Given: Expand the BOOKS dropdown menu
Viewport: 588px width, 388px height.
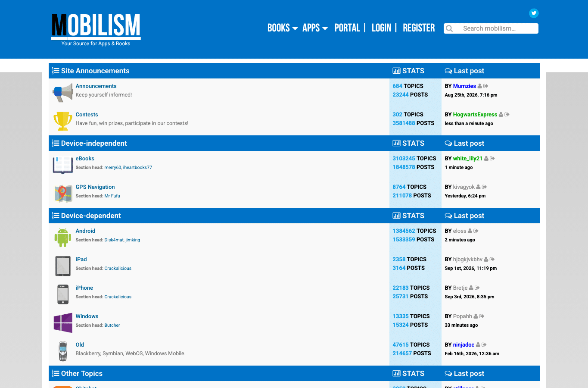Looking at the screenshot, I should (283, 28).
